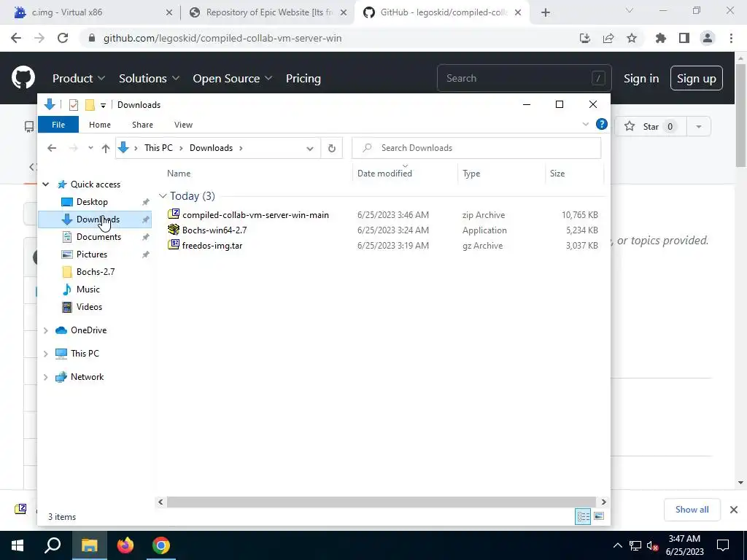Bookmark this page with the star icon
Image resolution: width=747 pixels, height=560 pixels.
632,38
